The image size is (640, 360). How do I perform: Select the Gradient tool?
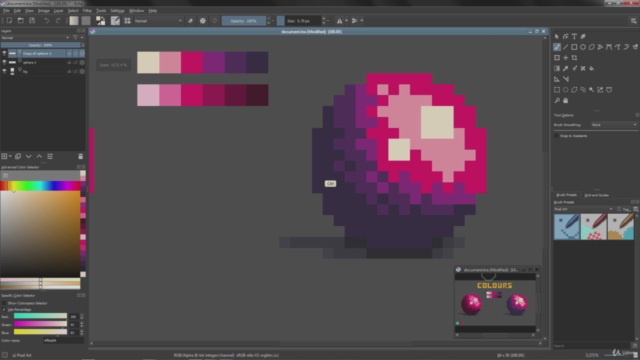(x=557, y=69)
